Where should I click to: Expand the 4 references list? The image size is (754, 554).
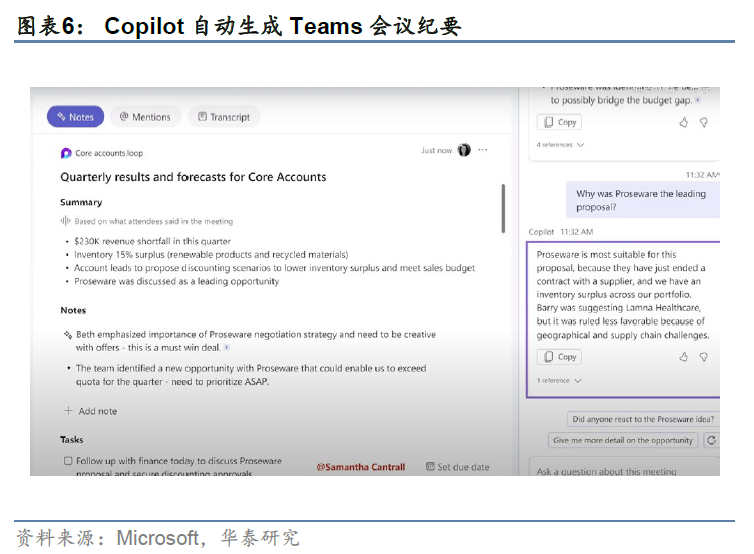[560, 145]
